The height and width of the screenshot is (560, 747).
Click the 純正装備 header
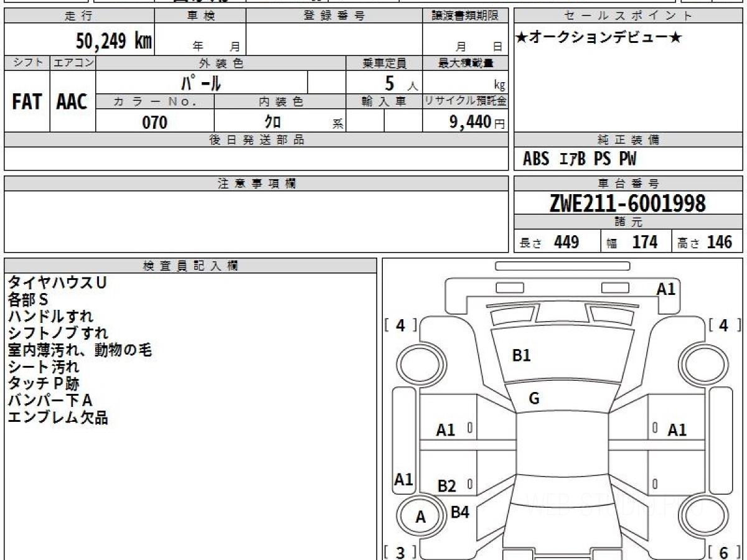click(628, 140)
